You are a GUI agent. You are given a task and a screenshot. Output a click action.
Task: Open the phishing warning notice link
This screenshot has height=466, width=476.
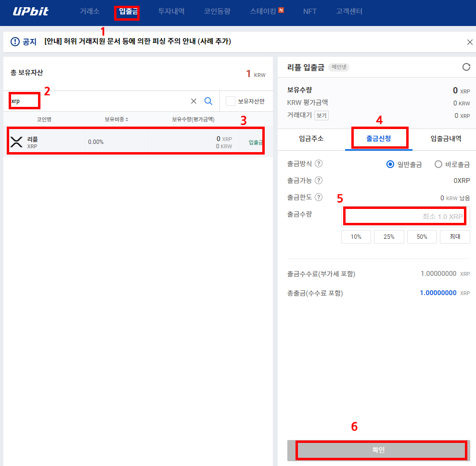(138, 41)
